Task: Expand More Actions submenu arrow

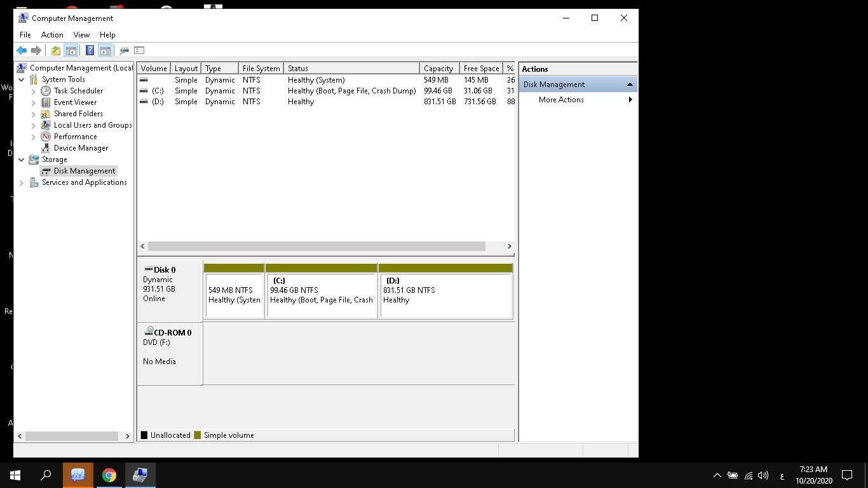Action: pyautogui.click(x=630, y=100)
